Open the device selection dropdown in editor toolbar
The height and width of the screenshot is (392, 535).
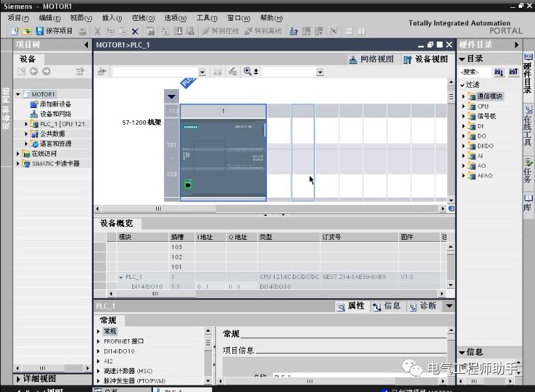click(x=202, y=72)
